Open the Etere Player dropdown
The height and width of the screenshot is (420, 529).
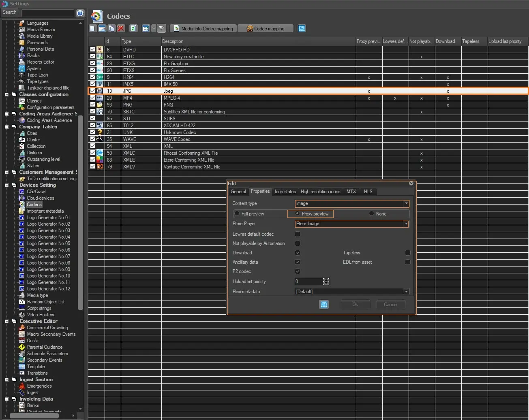tap(406, 224)
